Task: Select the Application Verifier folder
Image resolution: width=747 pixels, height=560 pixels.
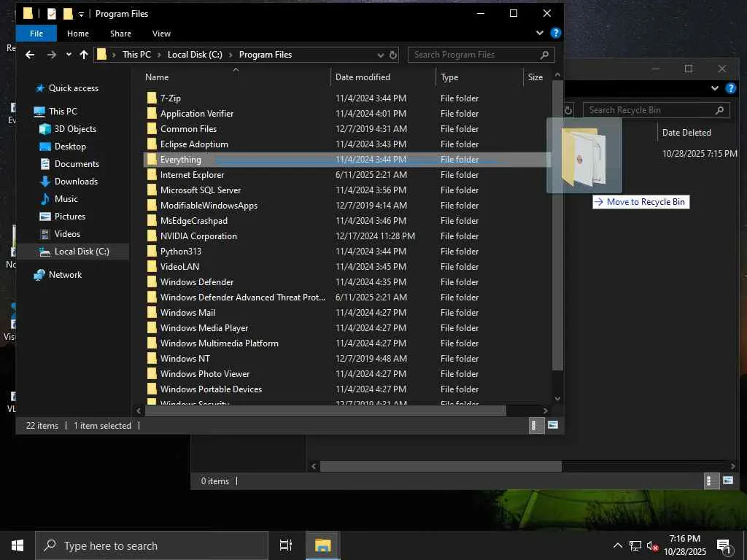Action: (197, 113)
